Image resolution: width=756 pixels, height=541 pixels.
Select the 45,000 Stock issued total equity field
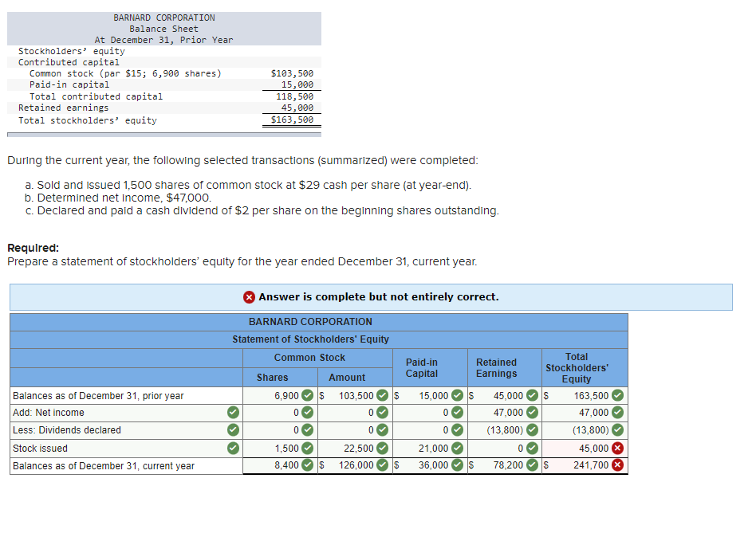click(x=585, y=449)
